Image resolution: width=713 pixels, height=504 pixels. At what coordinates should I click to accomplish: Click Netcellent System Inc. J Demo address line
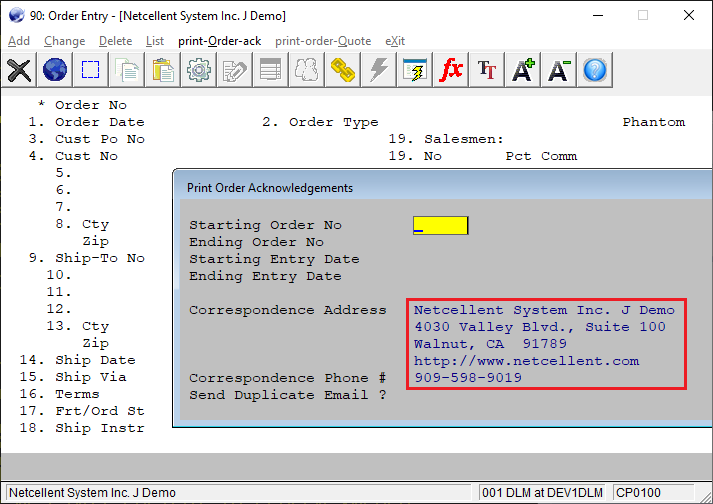pyautogui.click(x=544, y=310)
